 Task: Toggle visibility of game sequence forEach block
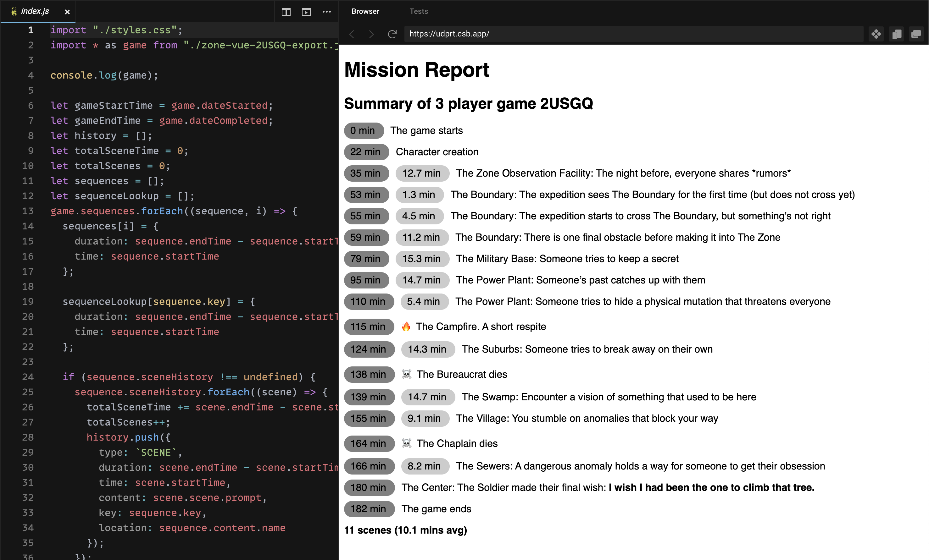(x=42, y=211)
